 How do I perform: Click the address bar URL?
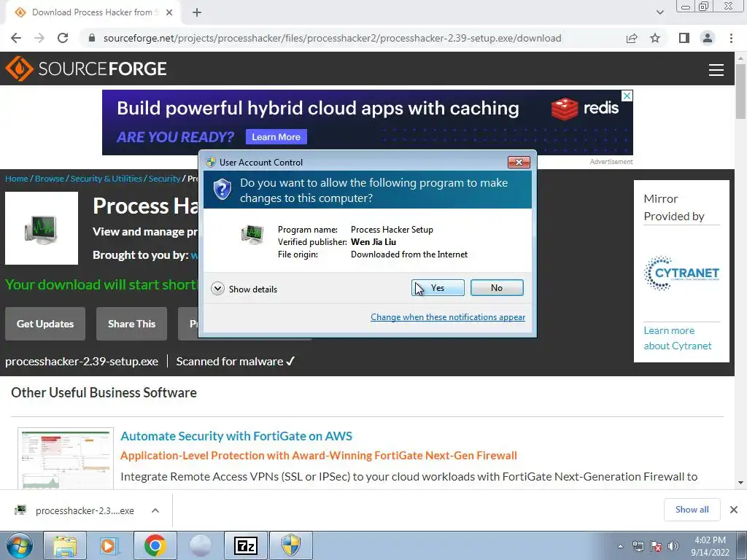point(332,38)
